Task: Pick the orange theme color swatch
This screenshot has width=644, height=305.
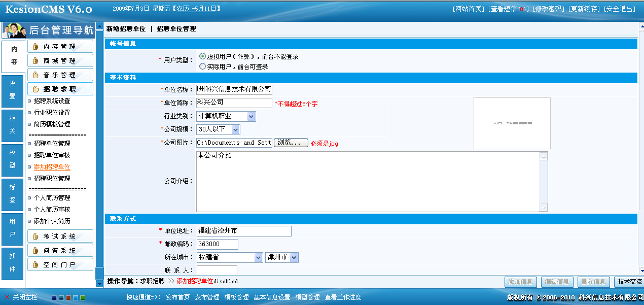Action: (68, 298)
